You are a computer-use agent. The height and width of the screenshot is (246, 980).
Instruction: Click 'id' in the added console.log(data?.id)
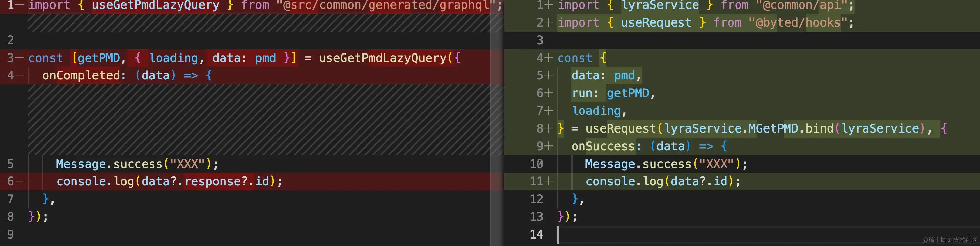721,181
